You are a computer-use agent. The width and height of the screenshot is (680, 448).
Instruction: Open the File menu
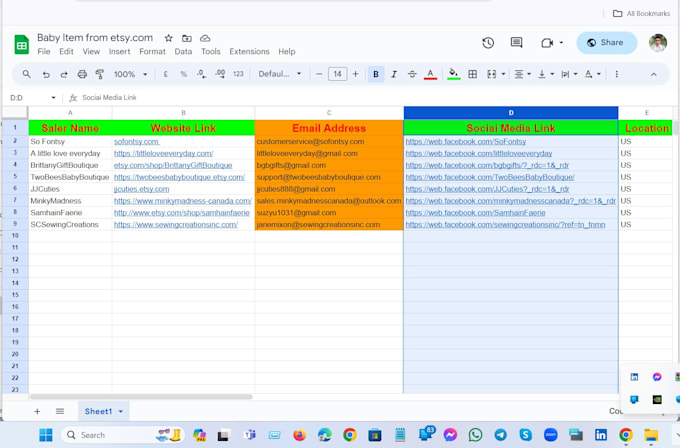click(44, 52)
